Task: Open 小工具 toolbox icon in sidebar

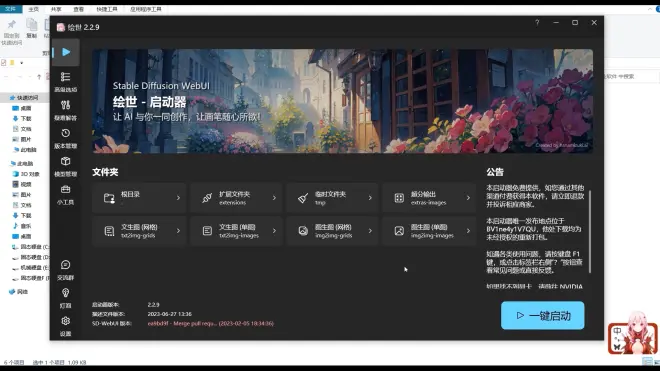Action: (x=65, y=195)
